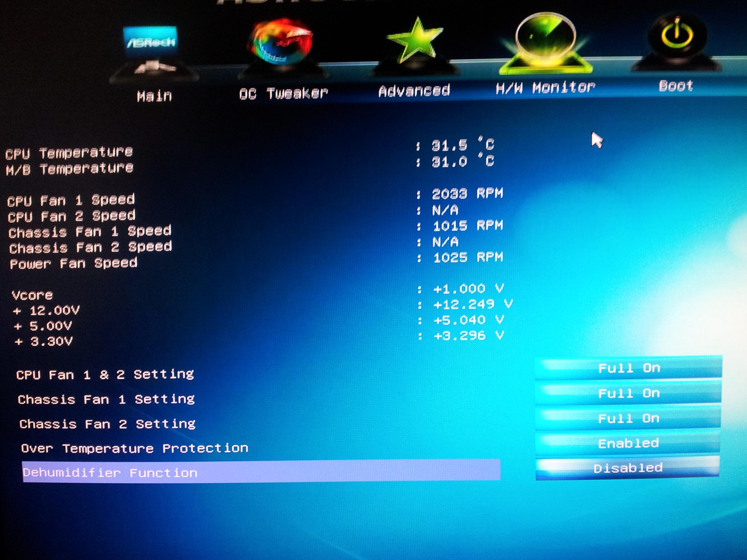The height and width of the screenshot is (560, 747).
Task: Select the Boot tab label
Action: tap(676, 86)
